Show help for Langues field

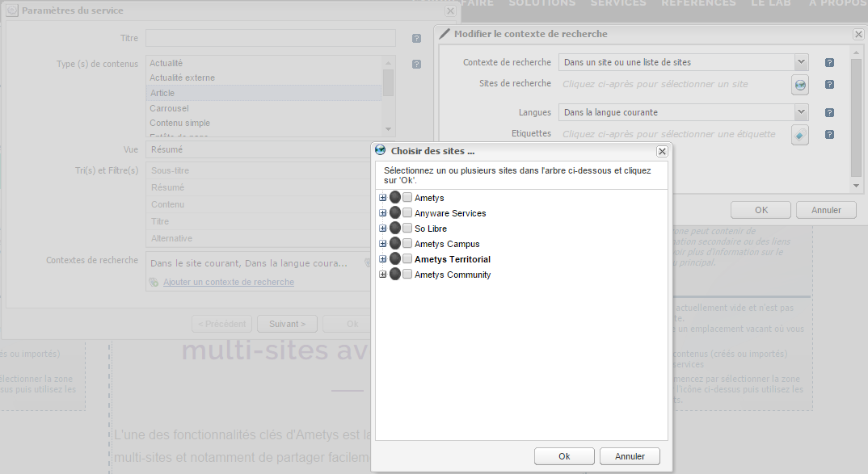[x=829, y=112]
